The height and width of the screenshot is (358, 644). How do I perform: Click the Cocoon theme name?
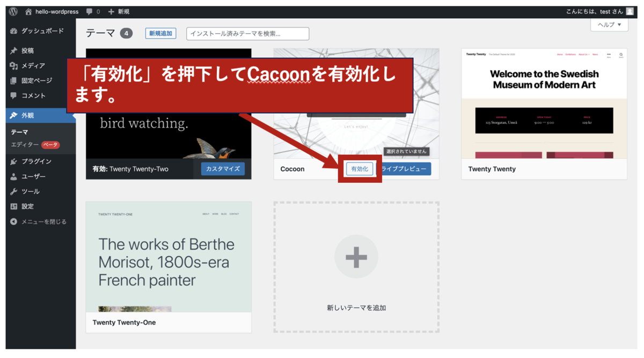[x=292, y=169]
